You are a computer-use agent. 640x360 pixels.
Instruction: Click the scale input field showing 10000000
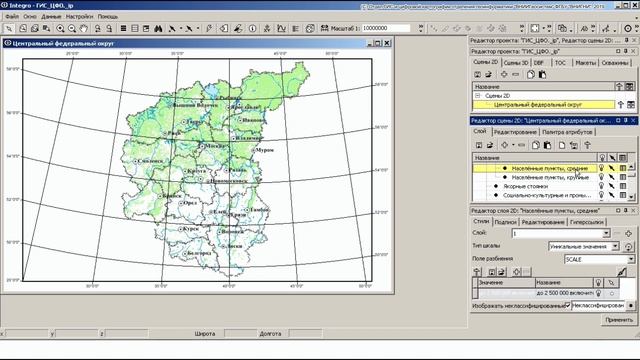point(386,28)
